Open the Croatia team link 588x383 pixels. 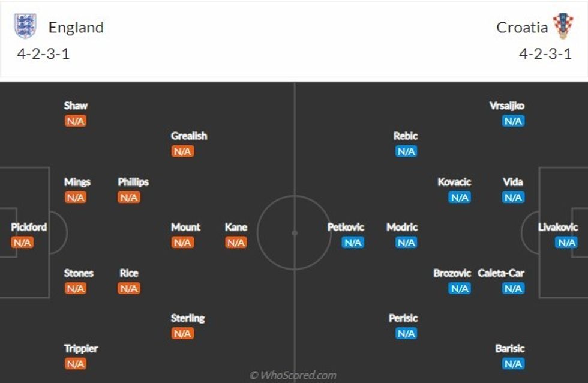522,27
